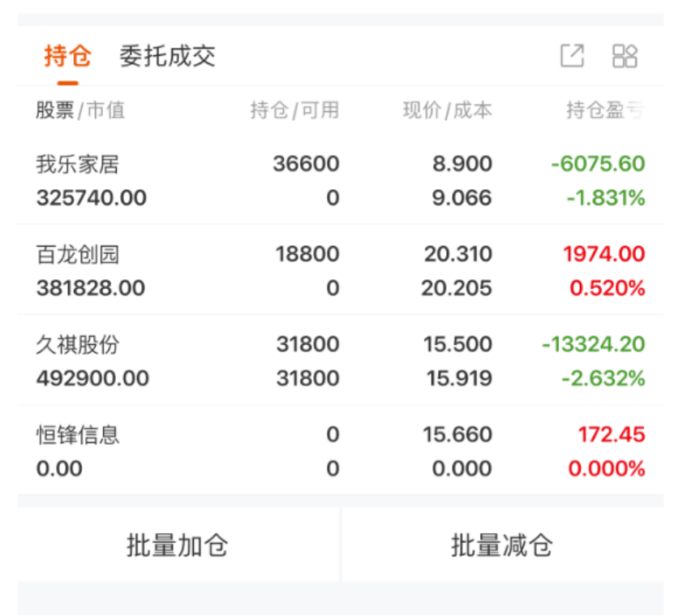Sort by 现价/成本 column header
674x616 pixels.
(448, 110)
